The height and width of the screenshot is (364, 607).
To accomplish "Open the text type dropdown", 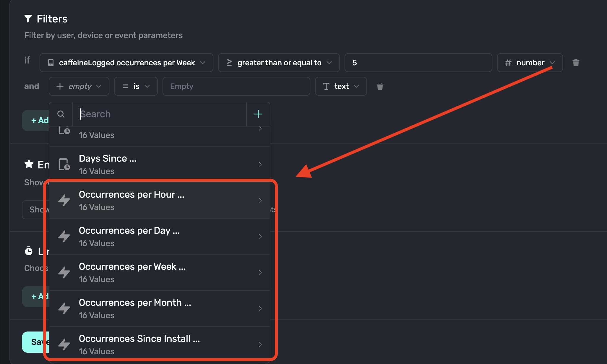I will pyautogui.click(x=341, y=86).
